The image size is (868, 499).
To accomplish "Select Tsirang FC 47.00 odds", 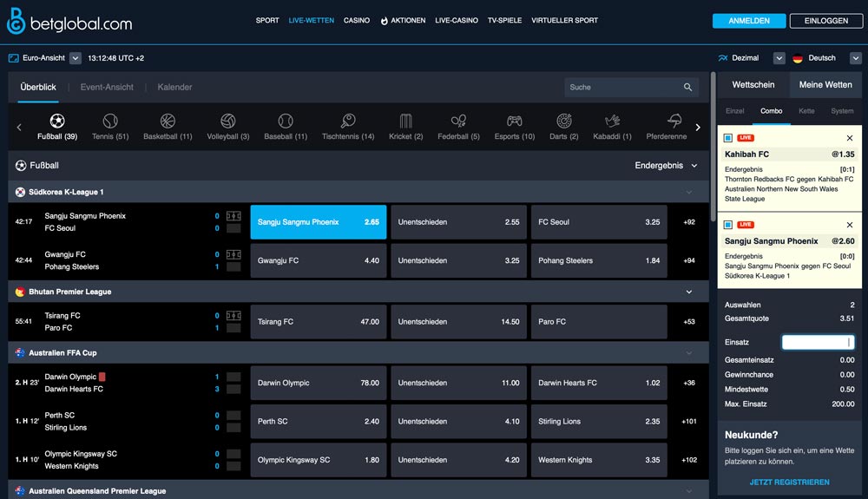I will [x=319, y=322].
